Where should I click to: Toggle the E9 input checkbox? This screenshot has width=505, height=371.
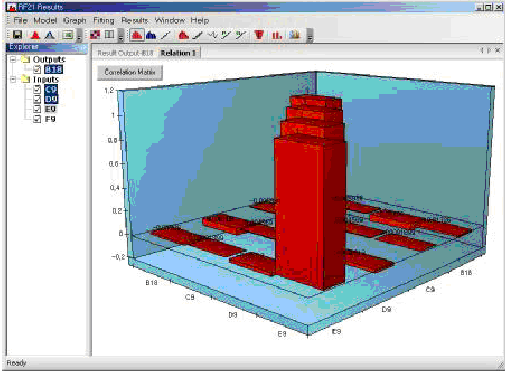[x=37, y=109]
